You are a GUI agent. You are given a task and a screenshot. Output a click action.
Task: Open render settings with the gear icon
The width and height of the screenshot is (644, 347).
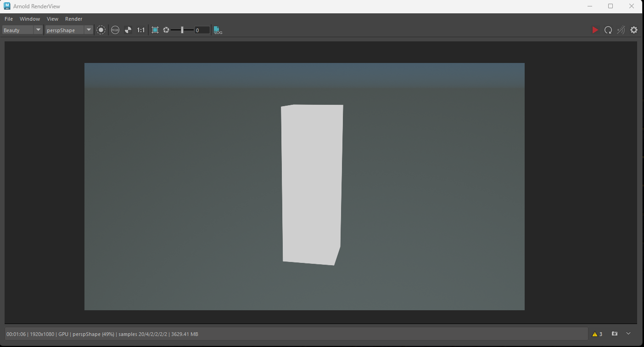pos(634,29)
